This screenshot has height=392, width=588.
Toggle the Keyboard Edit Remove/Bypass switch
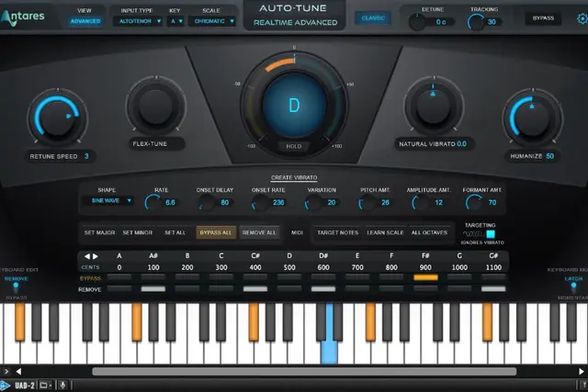click(16, 288)
